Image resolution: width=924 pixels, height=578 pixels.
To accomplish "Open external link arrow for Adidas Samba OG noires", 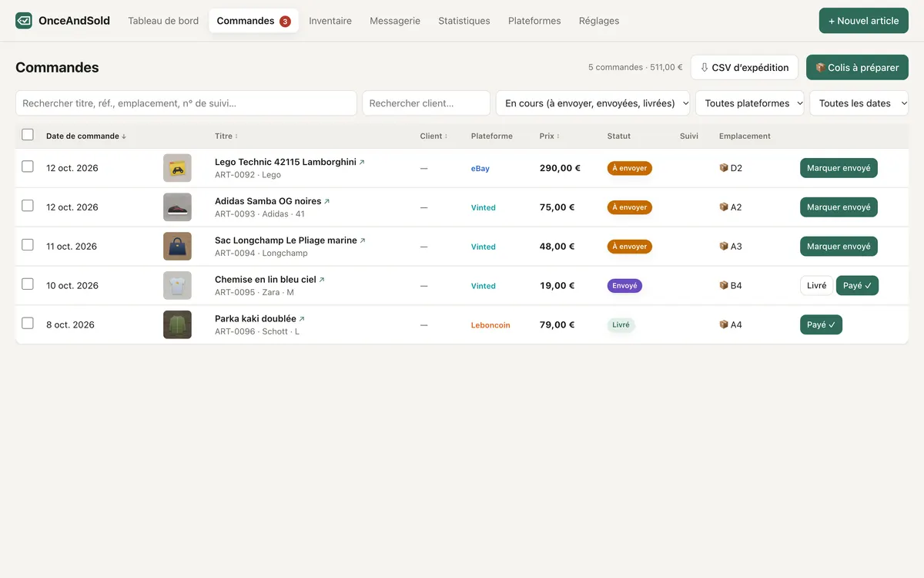I will point(326,202).
